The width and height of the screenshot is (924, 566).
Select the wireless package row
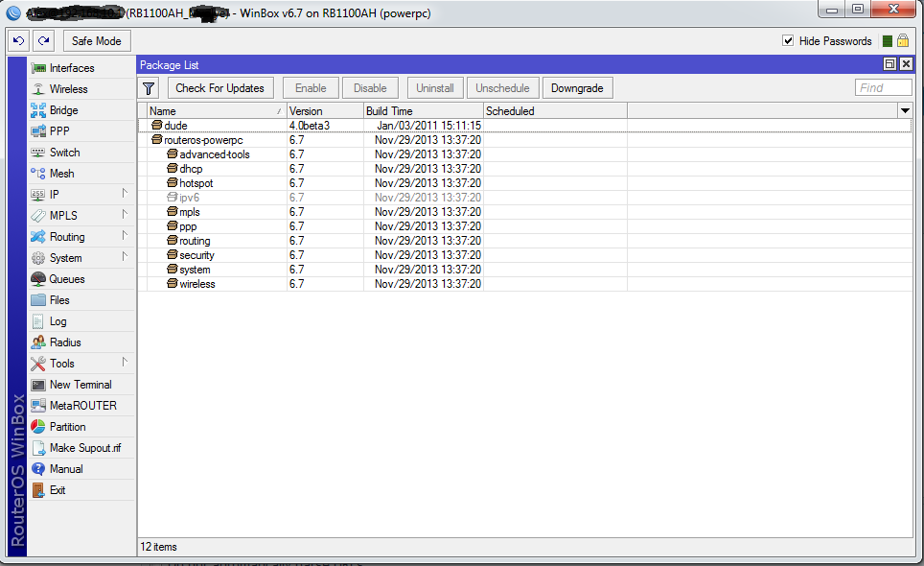point(524,284)
